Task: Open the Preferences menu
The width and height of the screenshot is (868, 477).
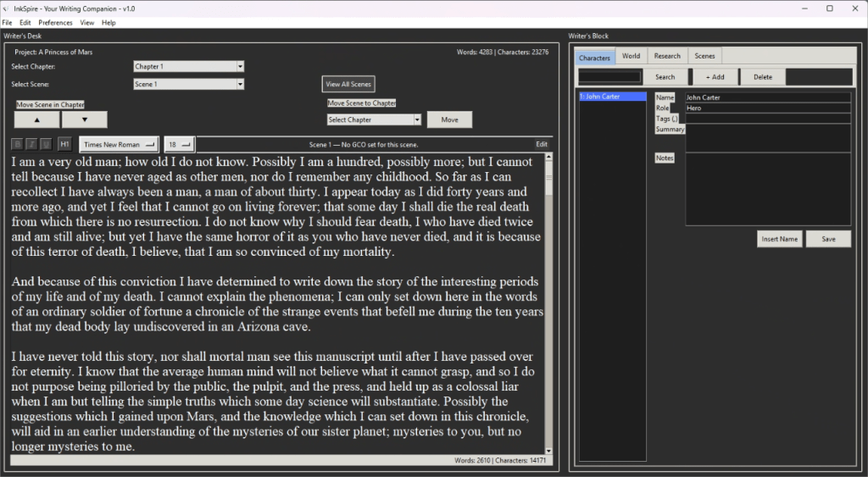Action: [55, 22]
